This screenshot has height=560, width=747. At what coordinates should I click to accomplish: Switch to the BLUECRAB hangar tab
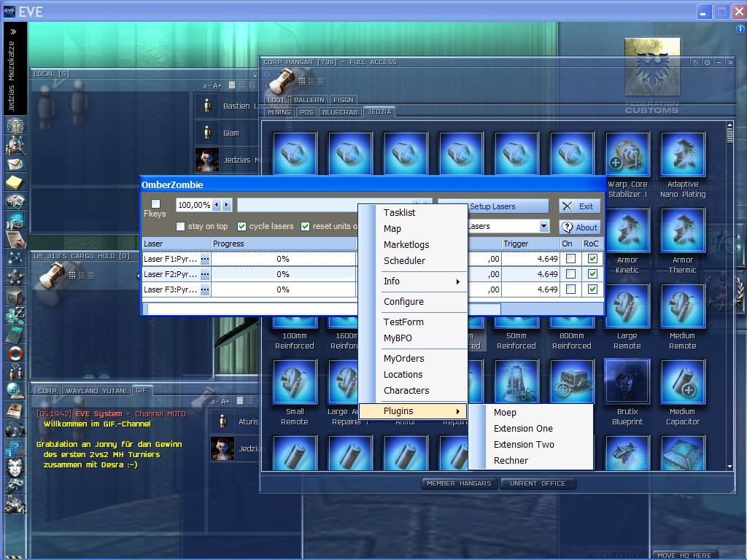click(340, 112)
